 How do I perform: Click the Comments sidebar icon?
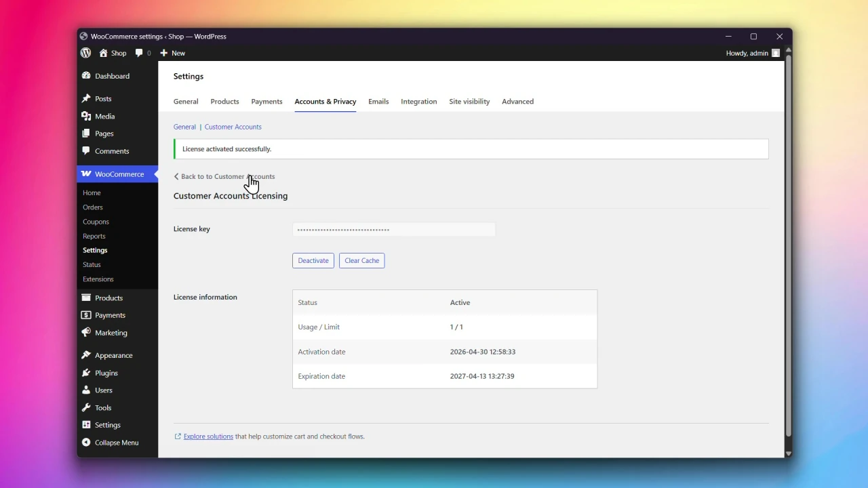coord(86,151)
